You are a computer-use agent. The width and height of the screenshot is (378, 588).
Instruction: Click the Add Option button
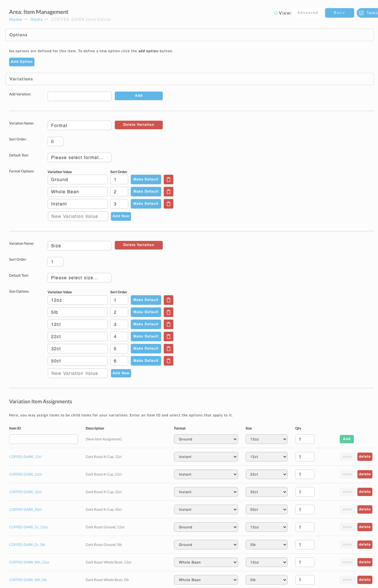pos(22,62)
